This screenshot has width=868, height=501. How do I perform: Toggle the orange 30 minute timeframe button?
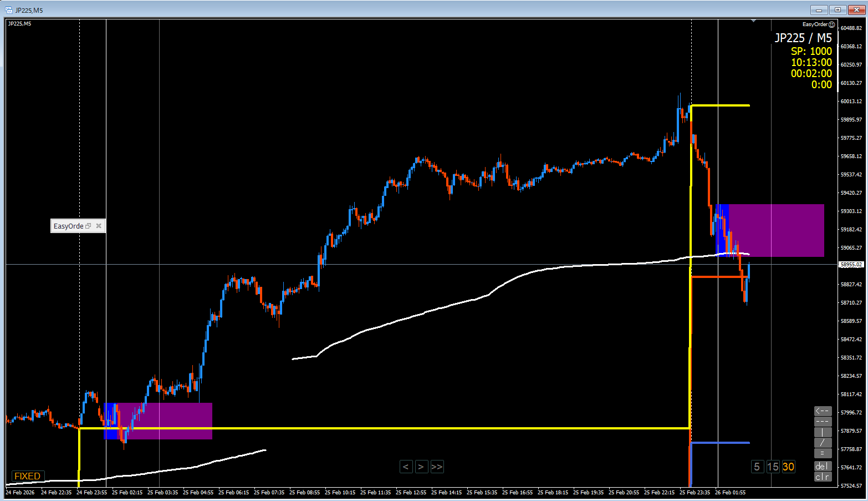pyautogui.click(x=788, y=467)
